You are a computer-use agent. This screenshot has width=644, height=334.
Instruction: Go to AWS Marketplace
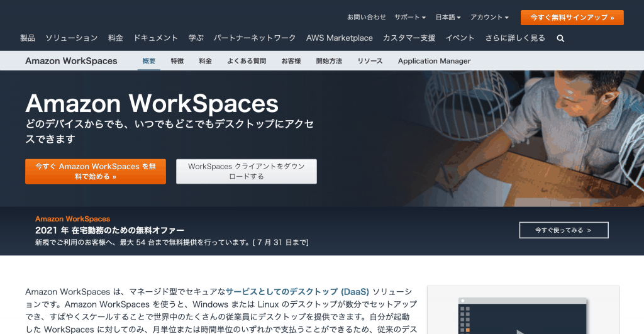[x=339, y=38]
